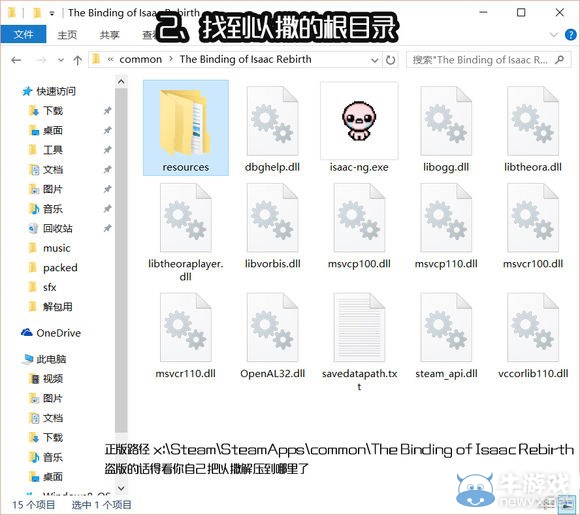
Task: Unpin the 音乐 quick access item
Action: 107,209
